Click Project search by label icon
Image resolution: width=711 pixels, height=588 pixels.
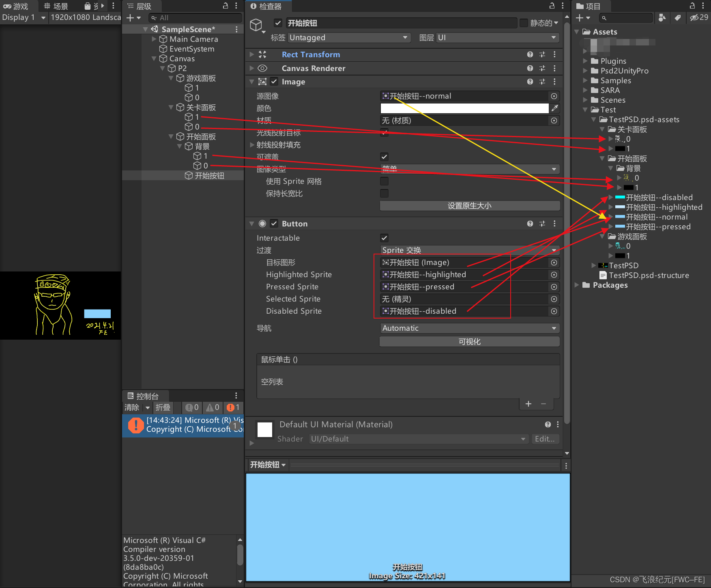click(677, 17)
